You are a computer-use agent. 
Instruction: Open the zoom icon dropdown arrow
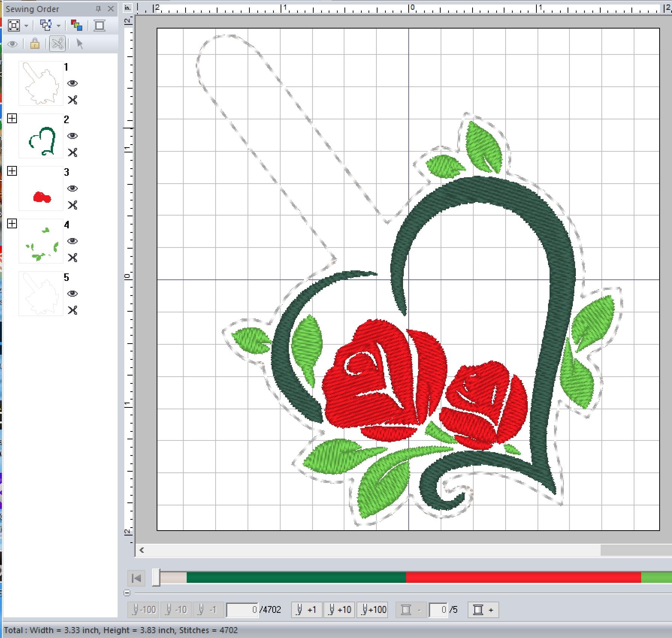click(26, 26)
